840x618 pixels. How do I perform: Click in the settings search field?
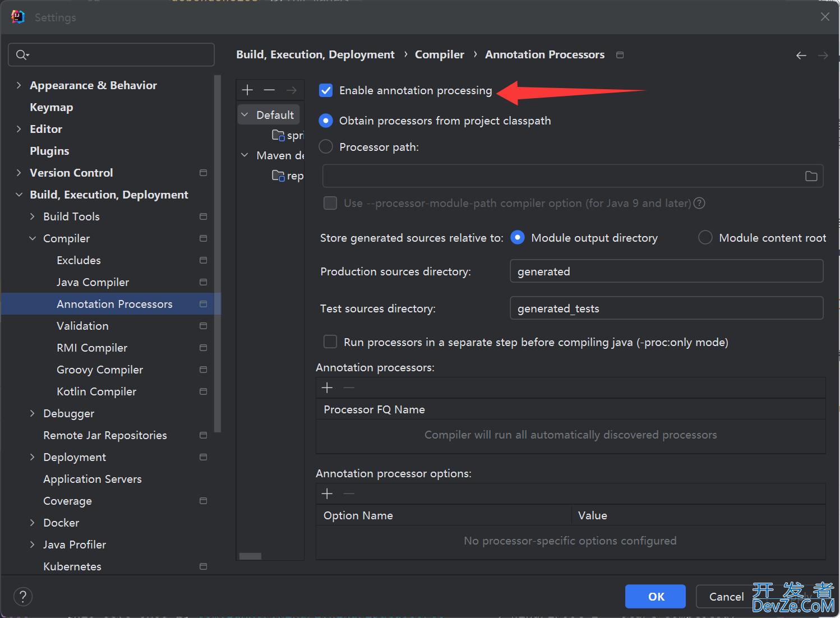(x=111, y=54)
